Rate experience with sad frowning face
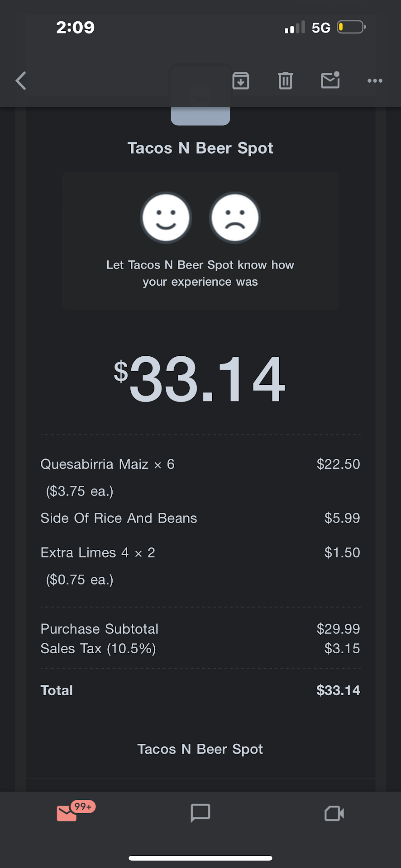 pyautogui.click(x=235, y=218)
